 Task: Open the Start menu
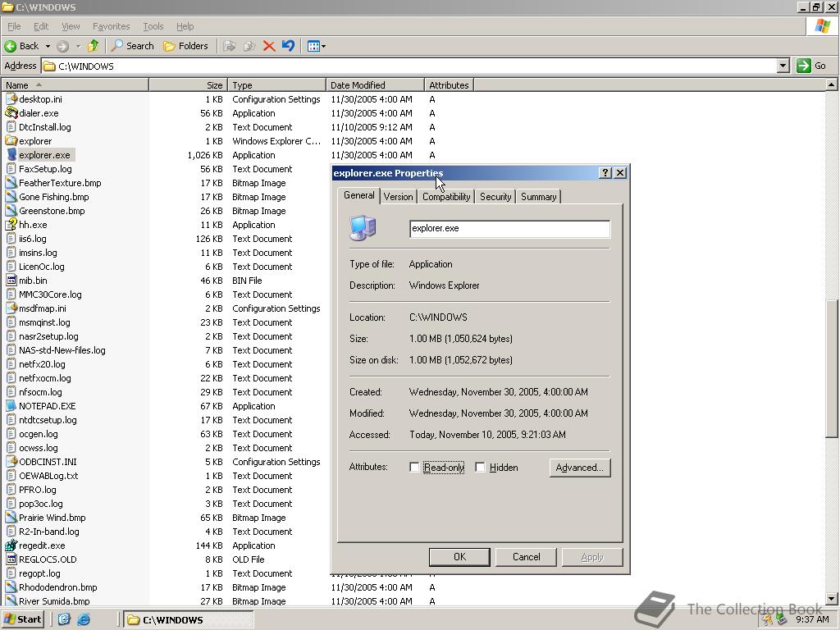point(22,619)
